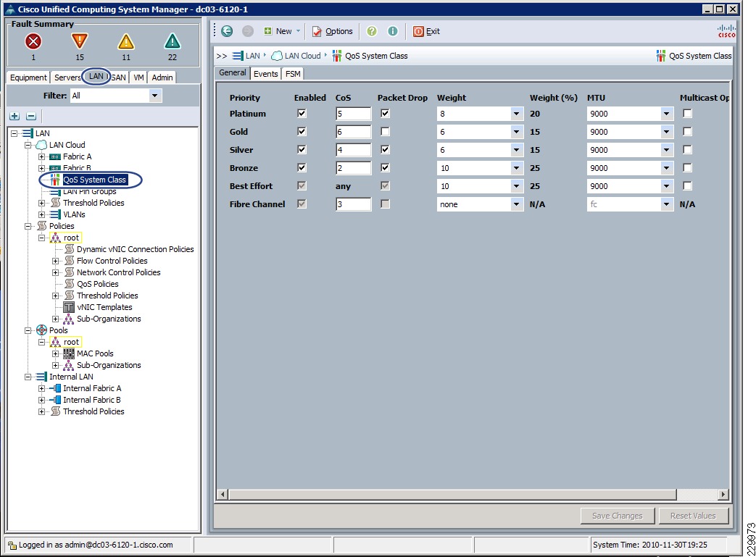Click the minor faults yellow triangle icon
The width and height of the screenshot is (756, 557).
(126, 41)
